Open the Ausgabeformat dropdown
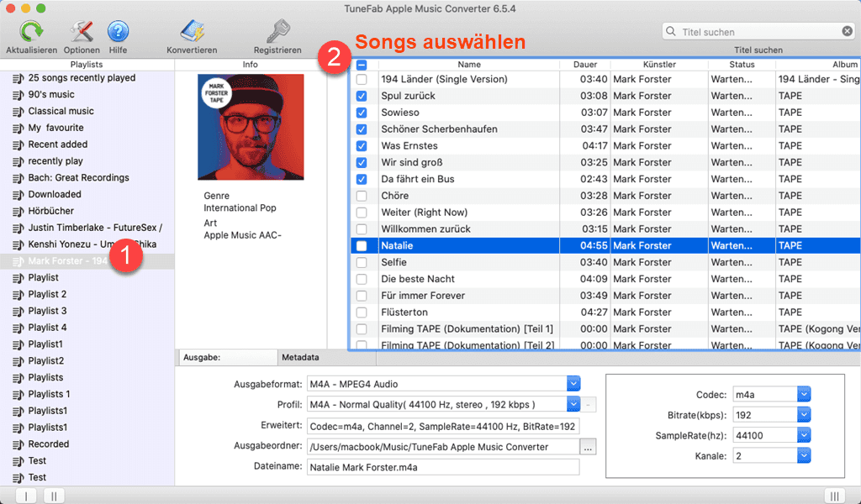The width and height of the screenshot is (861, 504). point(573,384)
